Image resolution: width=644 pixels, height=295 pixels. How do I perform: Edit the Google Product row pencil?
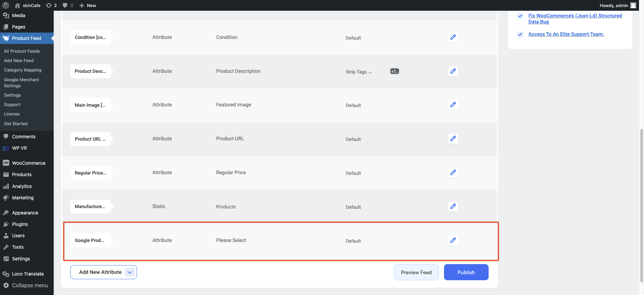pos(453,240)
